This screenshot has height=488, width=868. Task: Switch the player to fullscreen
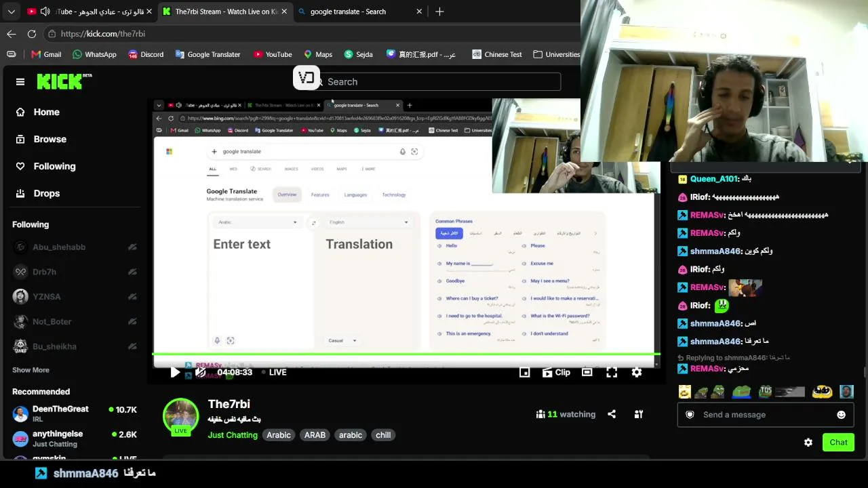coord(612,372)
